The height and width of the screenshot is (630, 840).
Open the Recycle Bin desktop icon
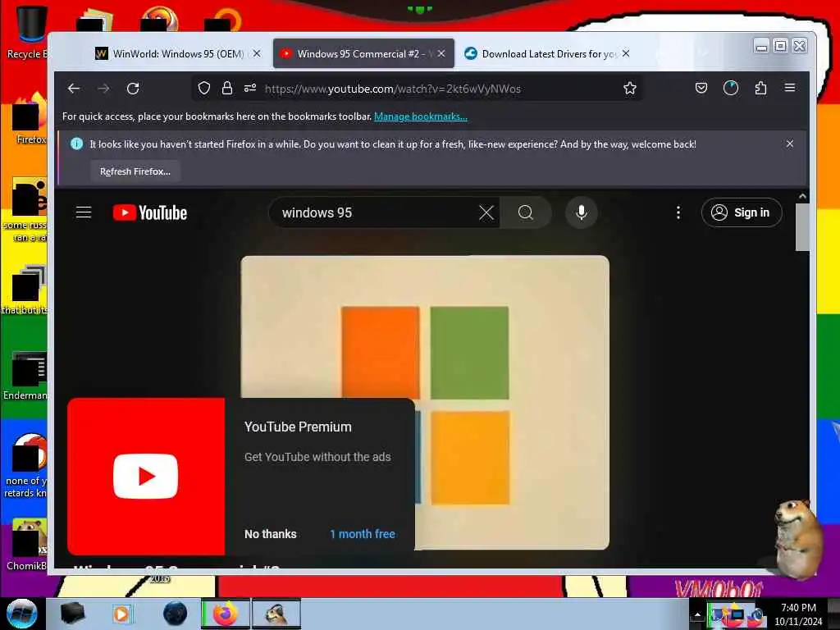31,32
